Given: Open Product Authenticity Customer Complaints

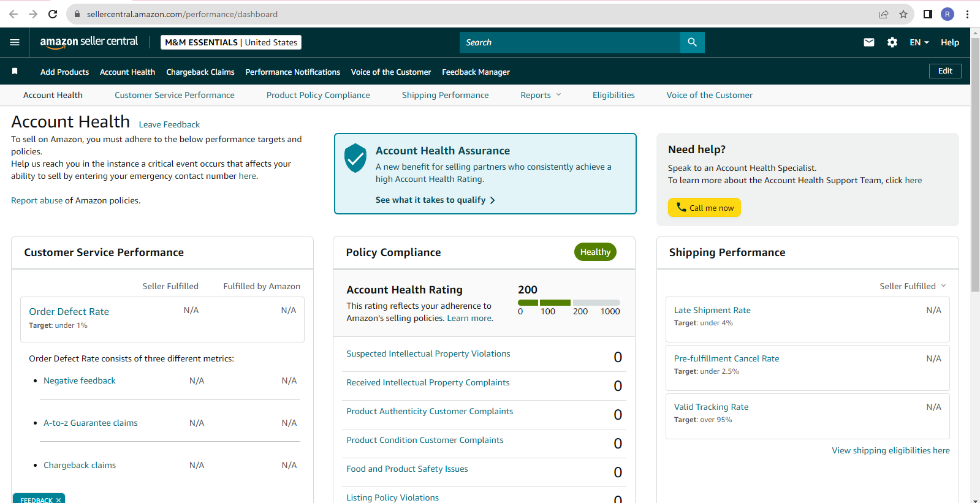Looking at the screenshot, I should point(430,411).
